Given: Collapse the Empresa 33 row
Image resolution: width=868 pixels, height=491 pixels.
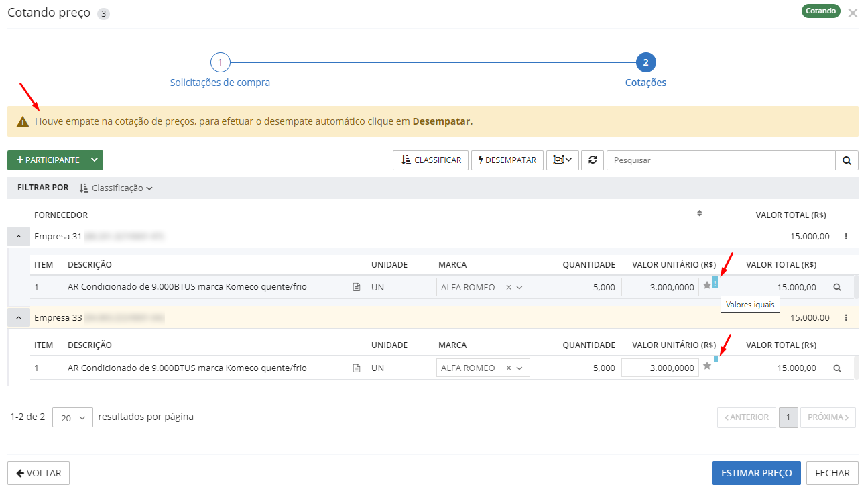Looking at the screenshot, I should [19, 317].
